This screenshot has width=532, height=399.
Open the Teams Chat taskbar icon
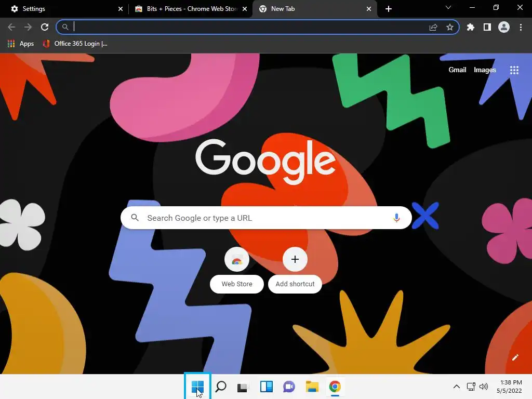289,387
